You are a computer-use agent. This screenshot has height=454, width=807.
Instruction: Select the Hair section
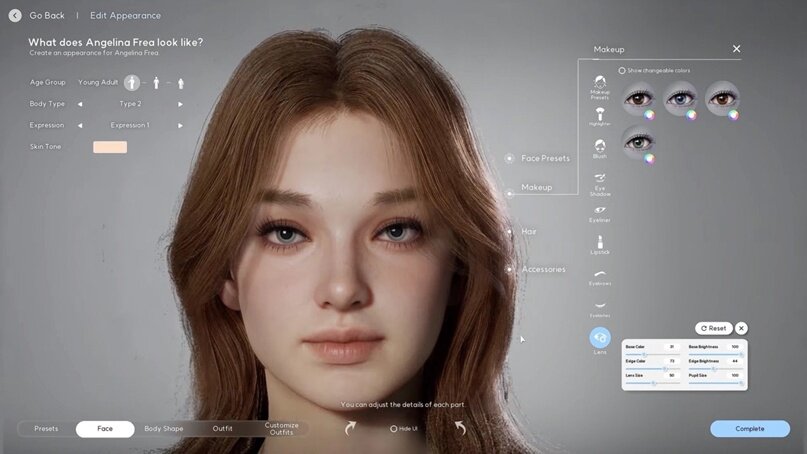(x=529, y=231)
